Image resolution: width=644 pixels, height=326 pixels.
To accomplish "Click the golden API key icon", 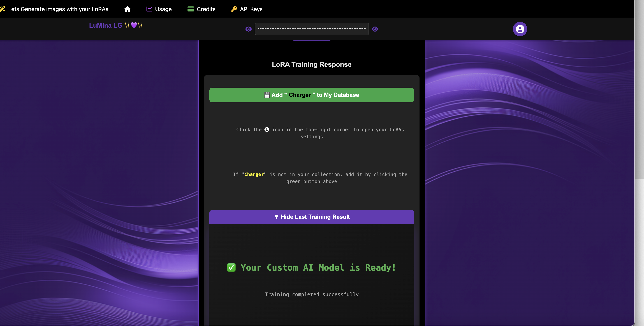I will (234, 9).
